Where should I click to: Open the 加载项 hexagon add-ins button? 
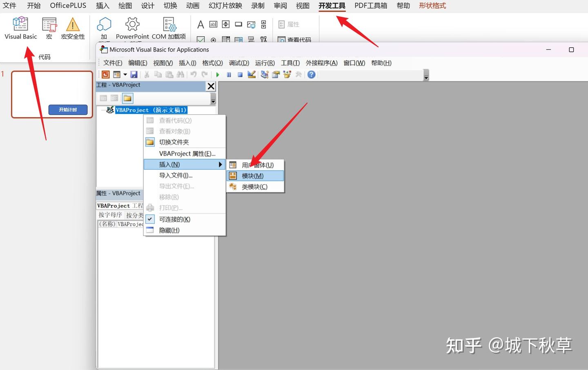click(x=104, y=28)
